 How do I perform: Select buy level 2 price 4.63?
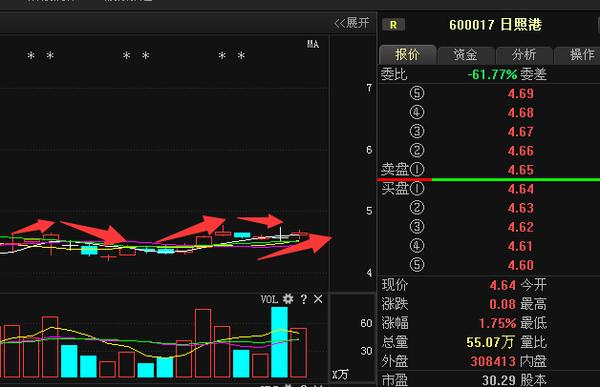click(520, 208)
